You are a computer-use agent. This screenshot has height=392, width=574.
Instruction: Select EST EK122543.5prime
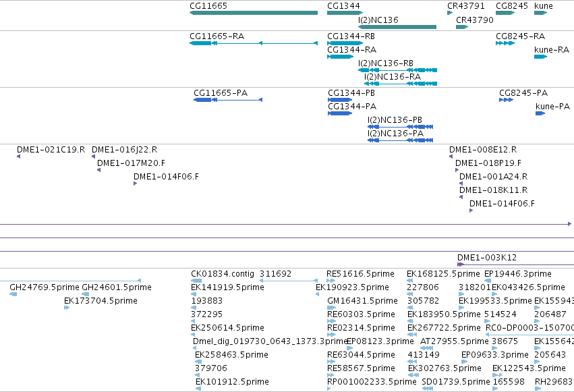529,368
